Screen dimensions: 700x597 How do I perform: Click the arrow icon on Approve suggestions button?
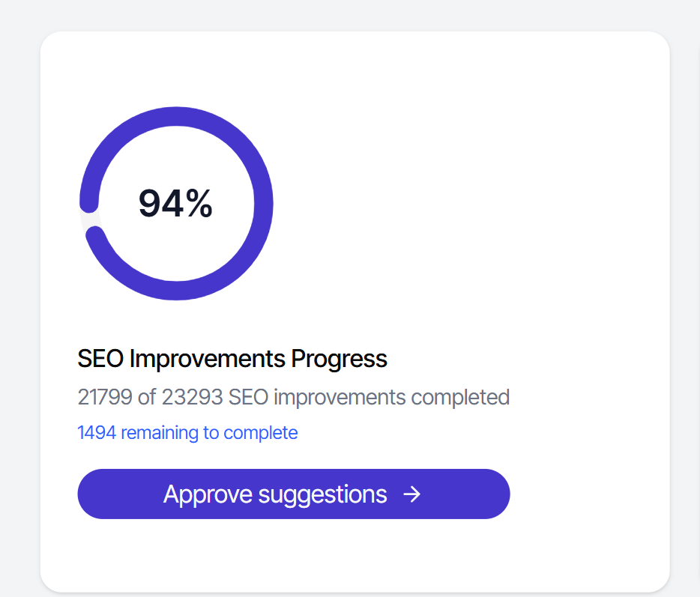(x=411, y=494)
